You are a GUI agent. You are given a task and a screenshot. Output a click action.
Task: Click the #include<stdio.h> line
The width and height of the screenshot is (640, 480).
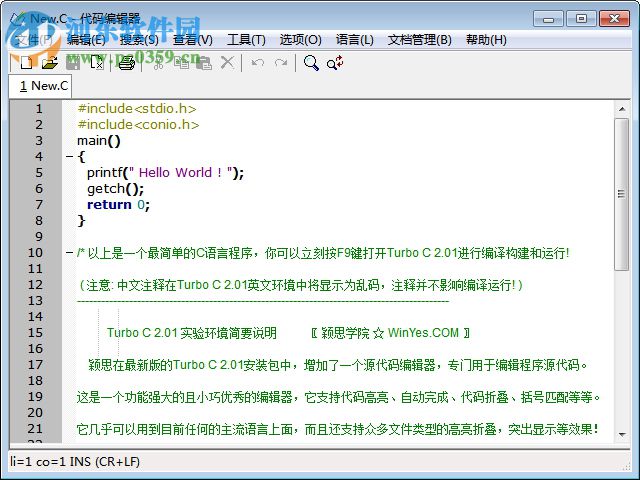click(137, 109)
